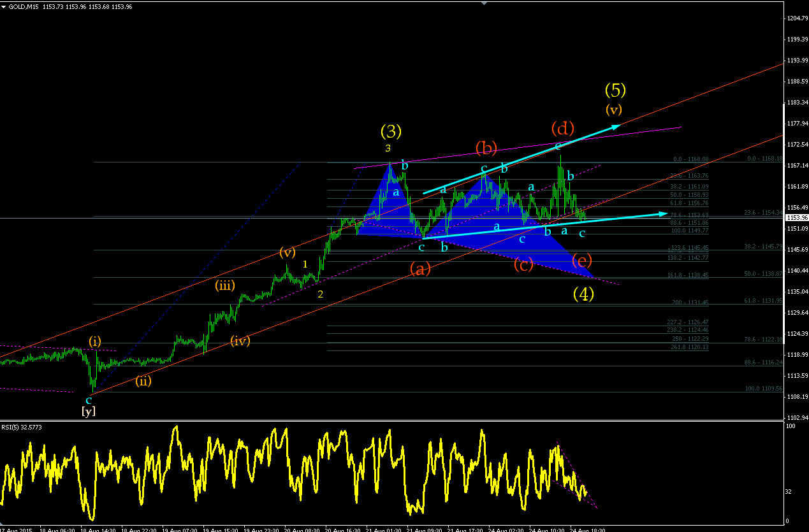
Task: Select the red (b) wave label
Action: [486, 148]
